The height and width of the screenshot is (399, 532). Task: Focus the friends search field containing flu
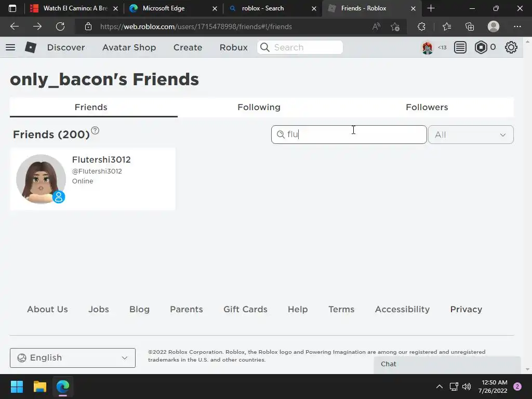(x=349, y=135)
